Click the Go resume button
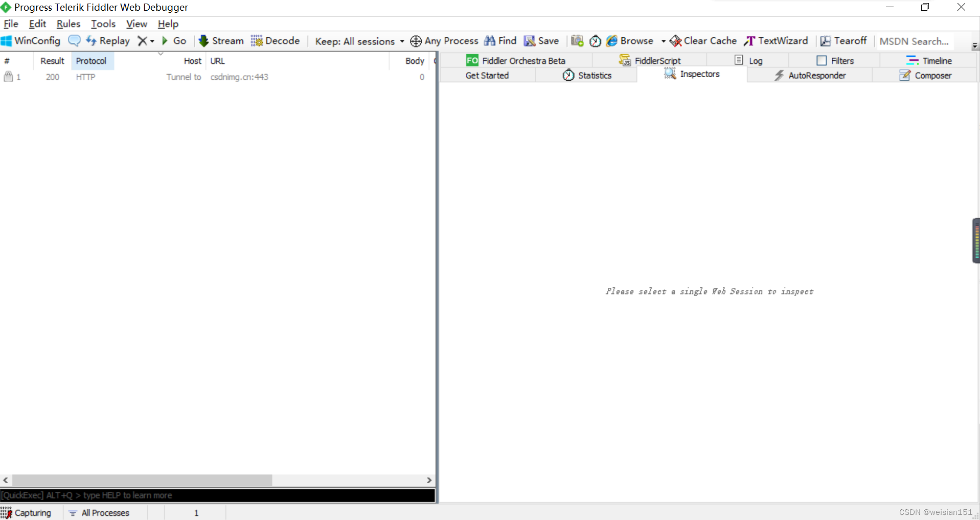The image size is (980, 520). coord(174,41)
